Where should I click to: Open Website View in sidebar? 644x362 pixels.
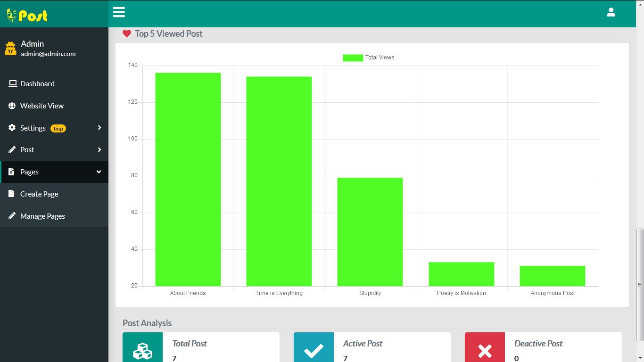[41, 106]
